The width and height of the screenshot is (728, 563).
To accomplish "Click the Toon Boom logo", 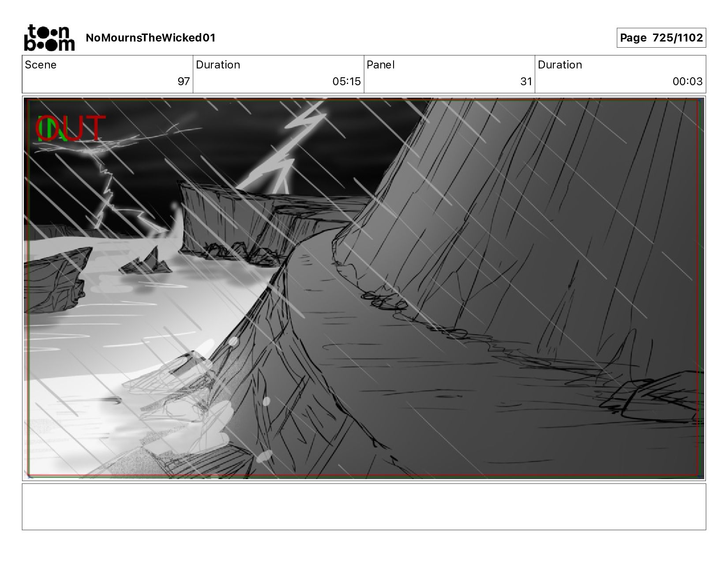I will tap(49, 38).
